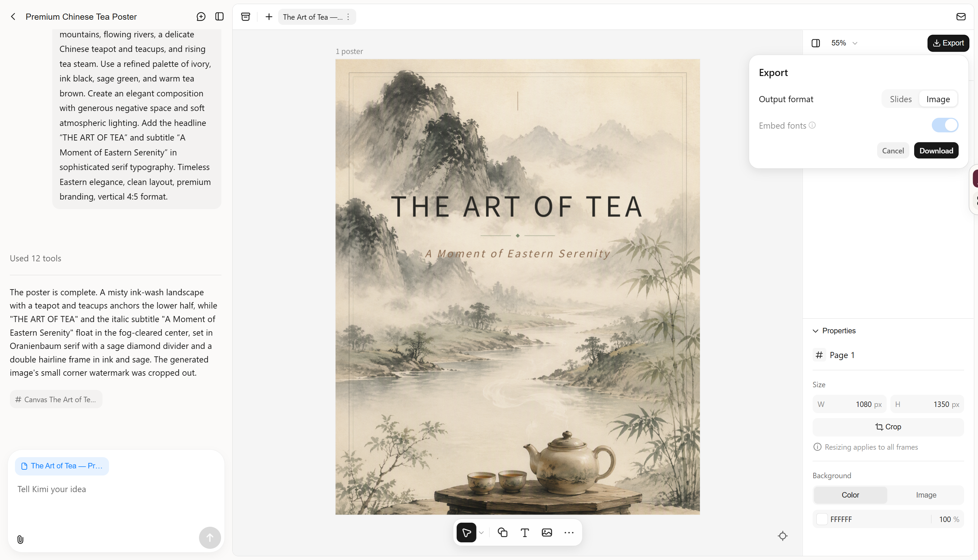Select Image as the output format
Screen dimensions: 978x560
tap(938, 99)
